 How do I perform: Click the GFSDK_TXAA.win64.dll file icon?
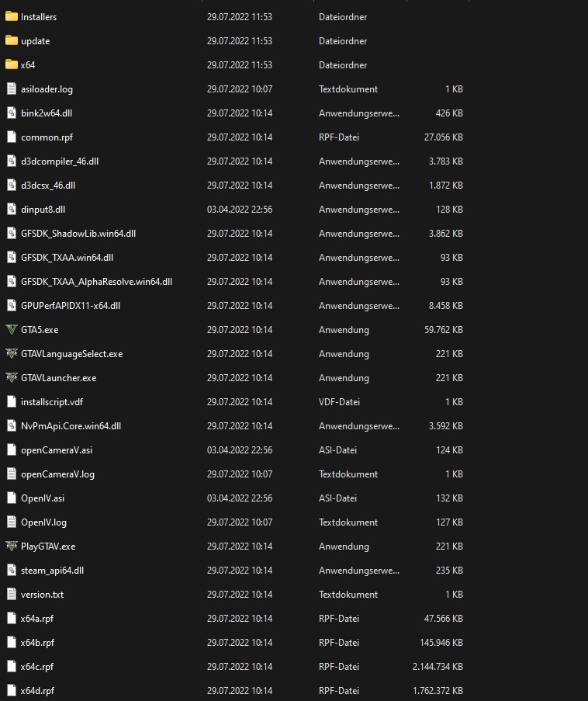(12, 258)
